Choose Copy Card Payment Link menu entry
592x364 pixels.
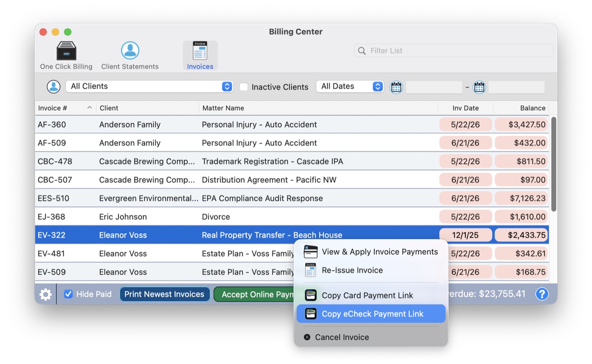click(371, 295)
